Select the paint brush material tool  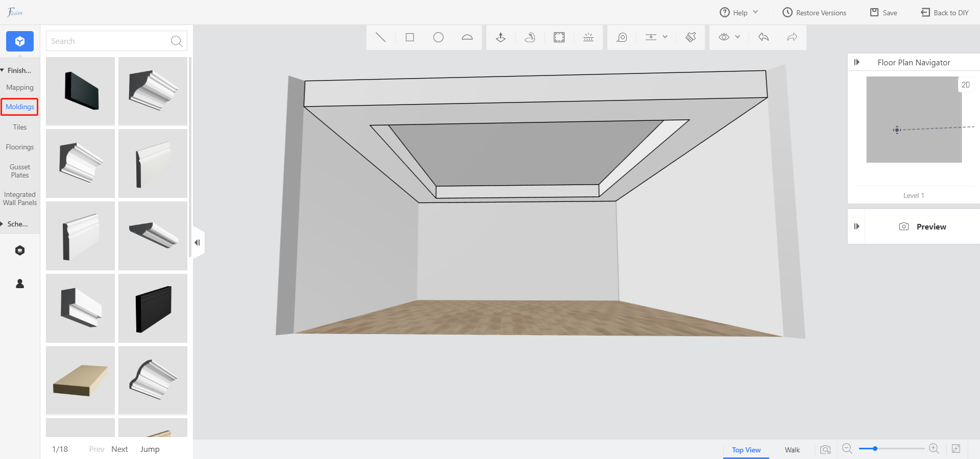(691, 37)
